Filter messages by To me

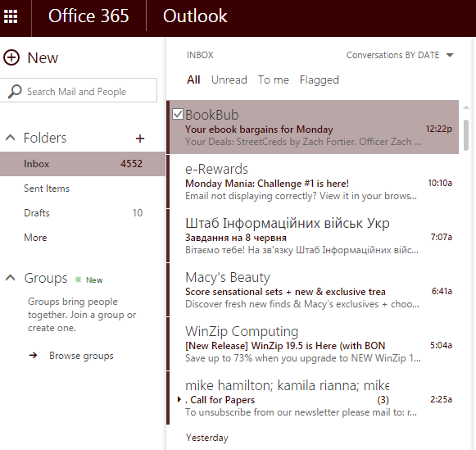pos(273,80)
